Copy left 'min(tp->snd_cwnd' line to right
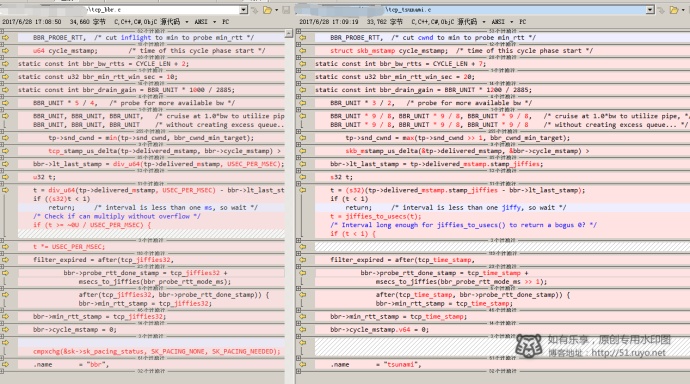 5,138
